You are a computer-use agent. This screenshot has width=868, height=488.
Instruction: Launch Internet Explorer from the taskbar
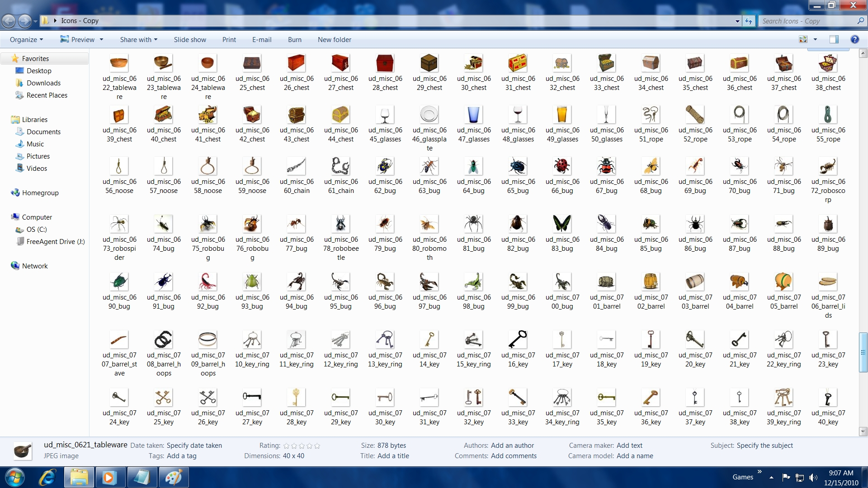[47, 477]
